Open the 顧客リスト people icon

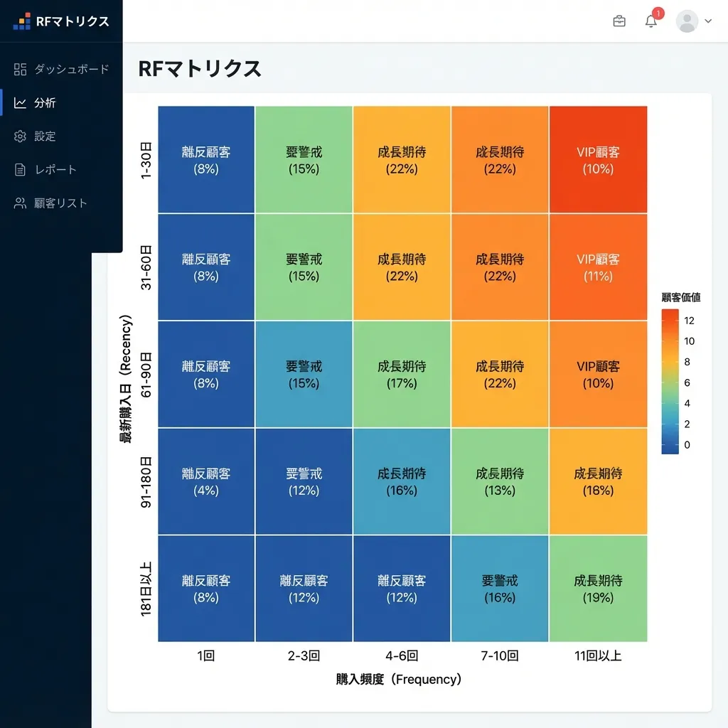click(21, 203)
